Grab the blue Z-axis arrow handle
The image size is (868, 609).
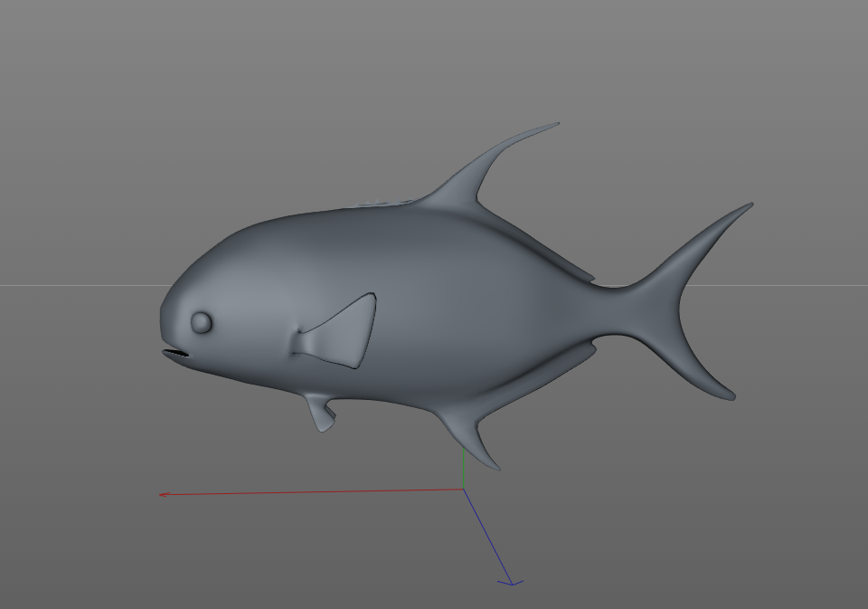coord(510,582)
